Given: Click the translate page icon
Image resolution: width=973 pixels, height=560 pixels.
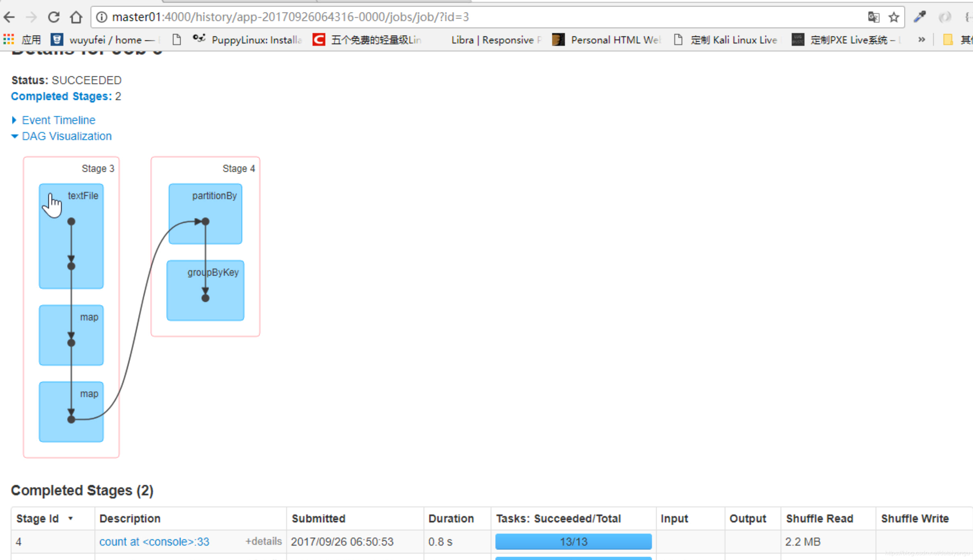Looking at the screenshot, I should [873, 17].
